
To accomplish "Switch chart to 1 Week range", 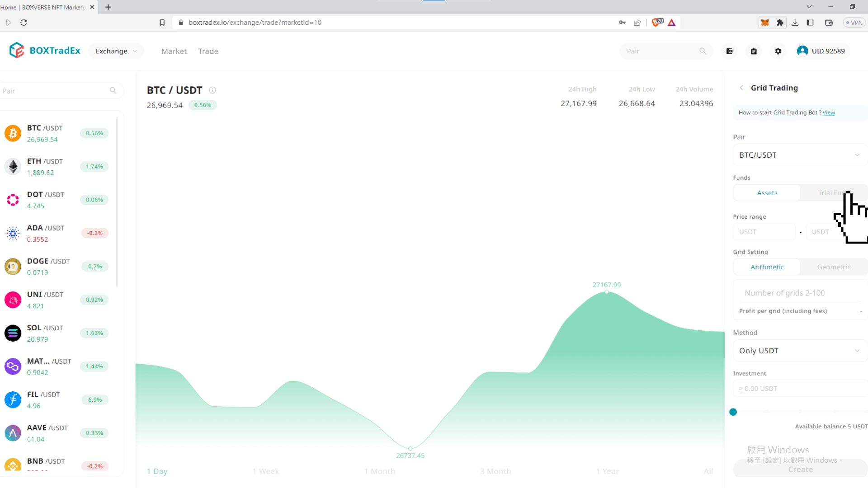I will (265, 471).
